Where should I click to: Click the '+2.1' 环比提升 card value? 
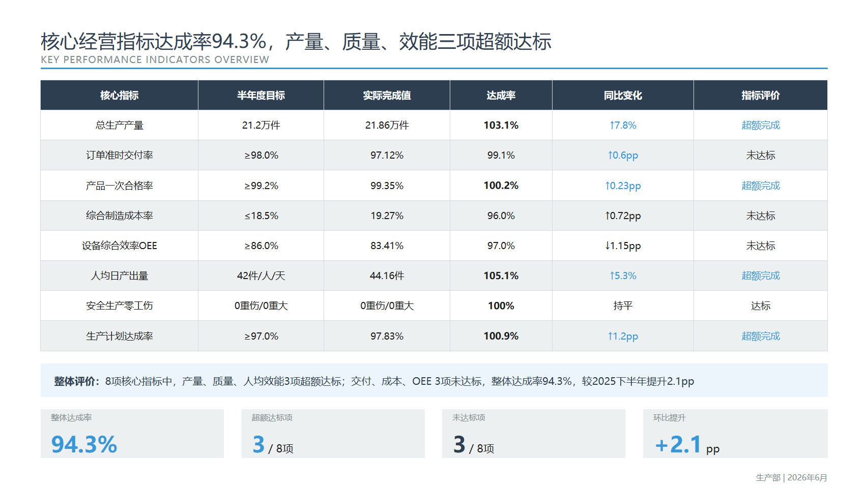(x=678, y=444)
